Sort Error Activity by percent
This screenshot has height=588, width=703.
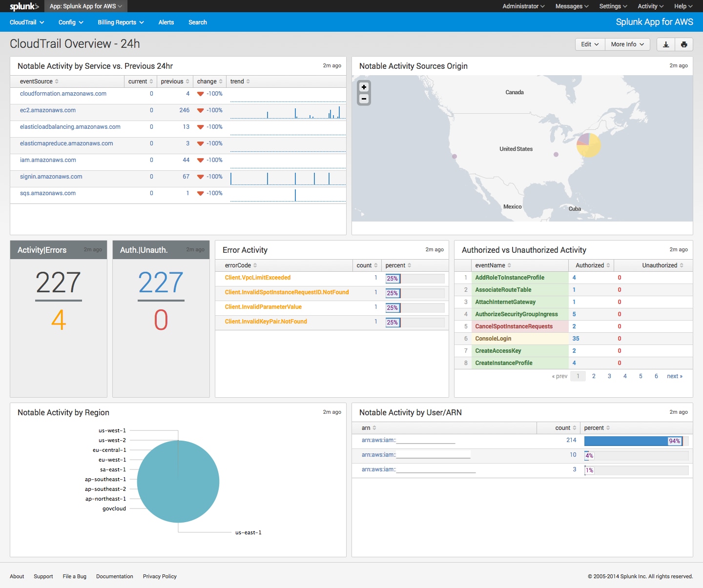(398, 265)
